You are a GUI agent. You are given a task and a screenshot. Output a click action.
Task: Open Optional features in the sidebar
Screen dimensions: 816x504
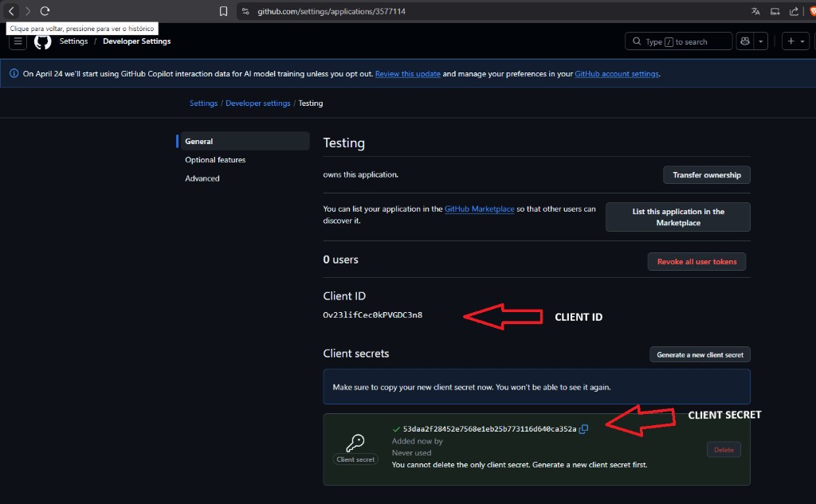click(x=215, y=160)
